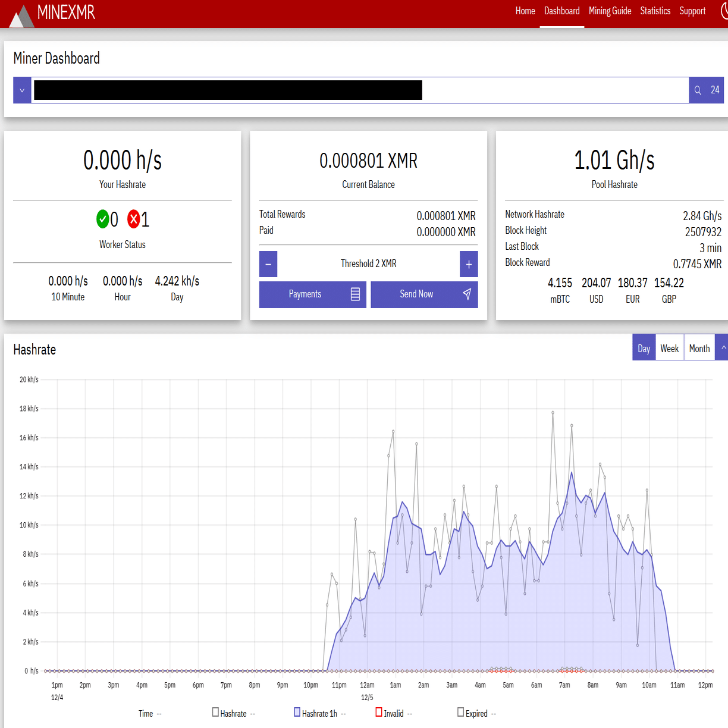Open the Support page
Viewport: 728px width, 728px height.
pyautogui.click(x=692, y=11)
